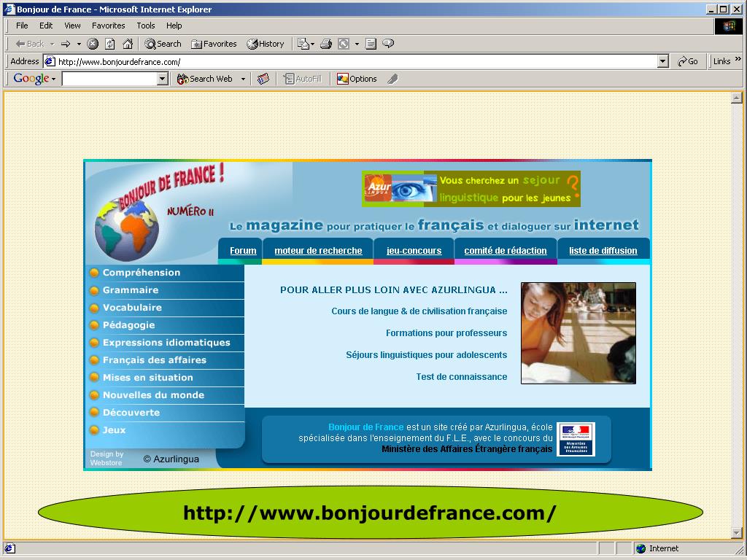Viewport: 747px width, 560px height.
Task: Click the vertical scrollbar up arrow
Action: pyautogui.click(x=737, y=98)
